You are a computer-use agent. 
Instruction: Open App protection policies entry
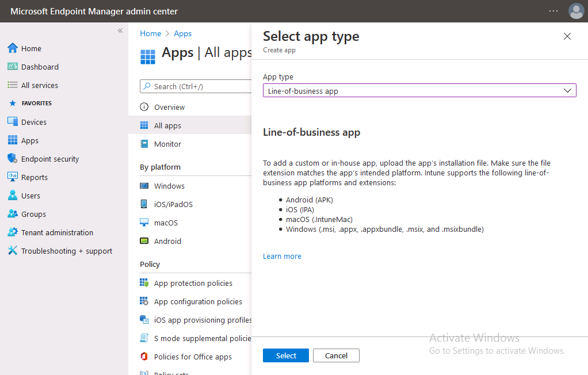click(x=193, y=283)
